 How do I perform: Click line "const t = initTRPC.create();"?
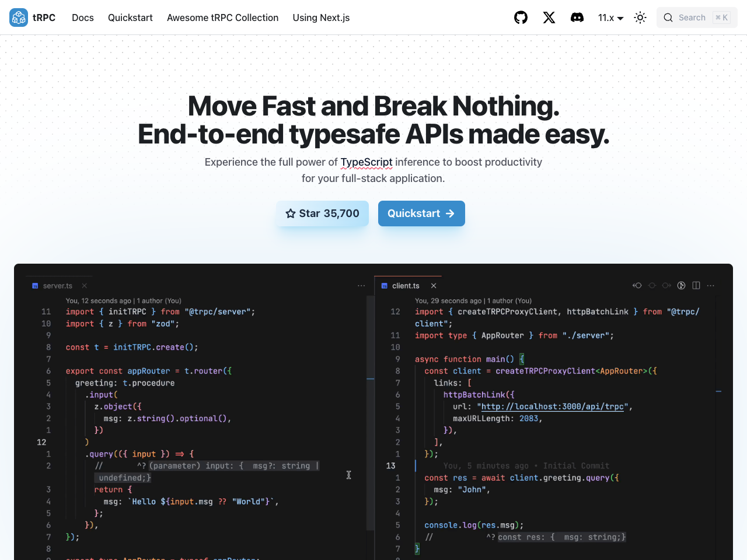(x=132, y=347)
